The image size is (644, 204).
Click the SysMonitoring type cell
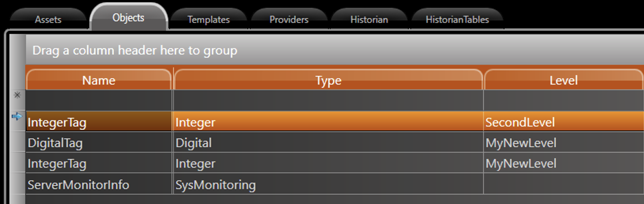pos(215,185)
